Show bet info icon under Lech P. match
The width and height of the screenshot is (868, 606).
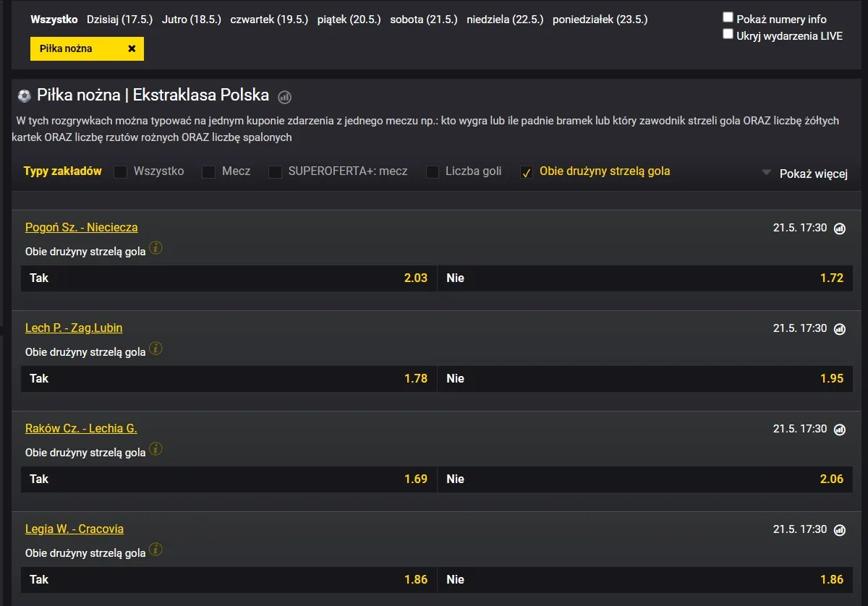pos(156,349)
